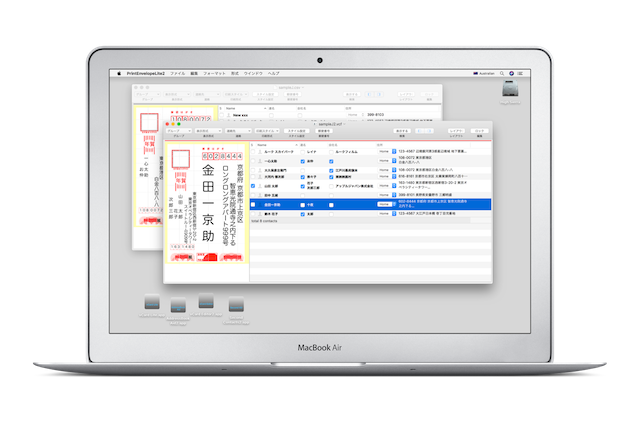The height and width of the screenshot is (421, 640).
Task: Open Home address popup in 163-1480 row
Action: (386, 186)
